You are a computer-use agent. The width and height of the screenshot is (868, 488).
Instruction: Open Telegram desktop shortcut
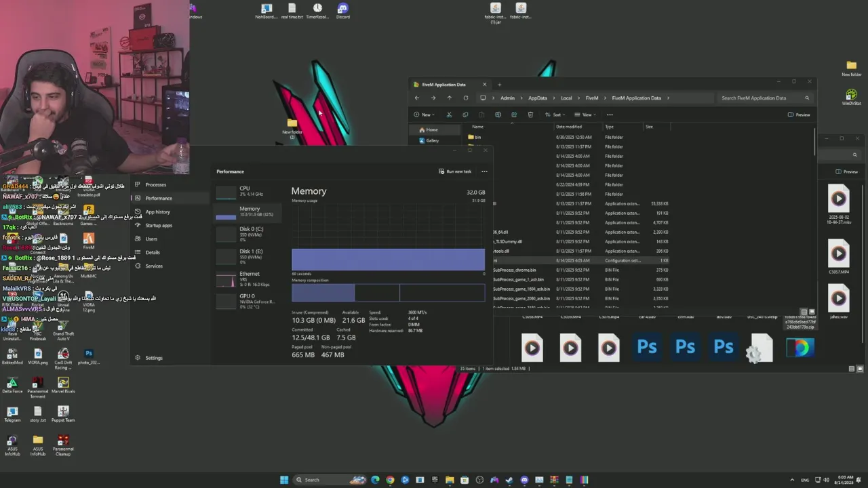tap(12, 413)
